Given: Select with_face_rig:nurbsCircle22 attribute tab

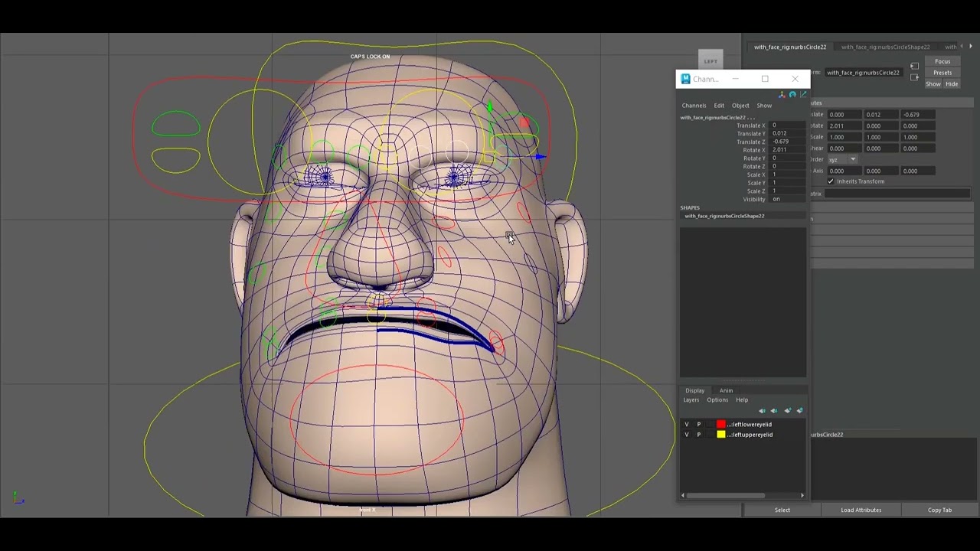Looking at the screenshot, I should tap(790, 47).
